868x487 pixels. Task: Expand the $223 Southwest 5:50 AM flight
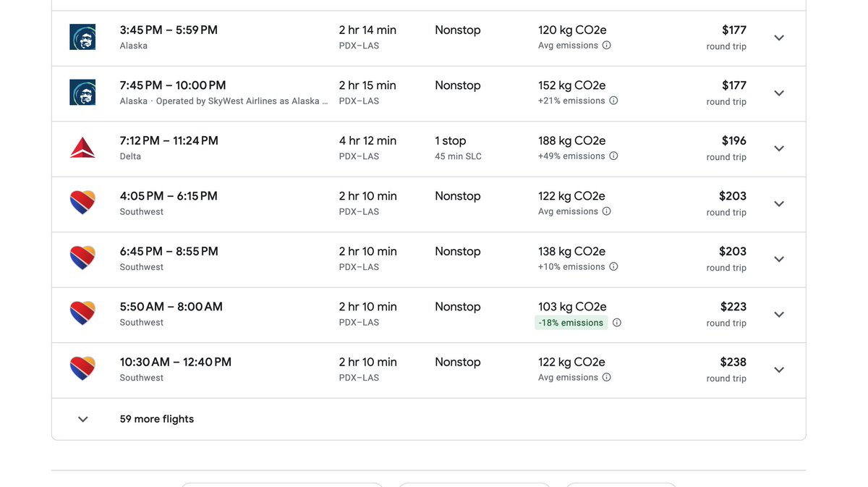point(779,315)
